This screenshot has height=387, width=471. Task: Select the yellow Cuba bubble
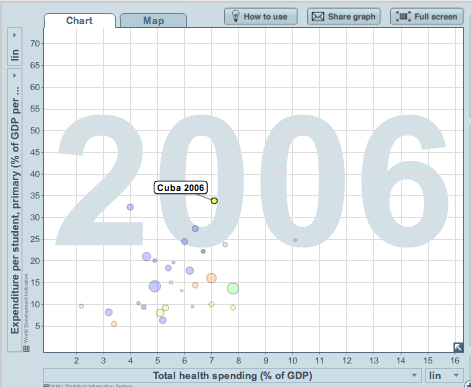pos(214,201)
